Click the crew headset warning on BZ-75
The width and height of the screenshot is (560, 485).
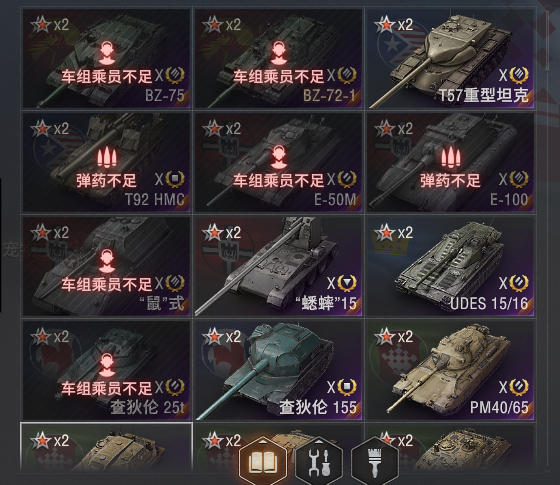[107, 52]
